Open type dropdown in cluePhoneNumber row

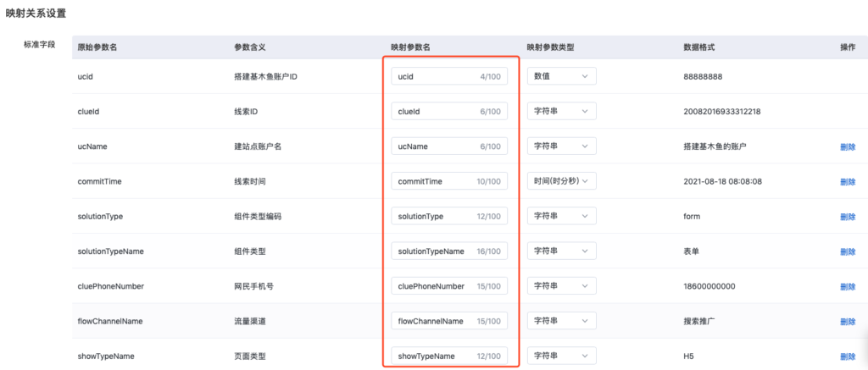pos(561,286)
